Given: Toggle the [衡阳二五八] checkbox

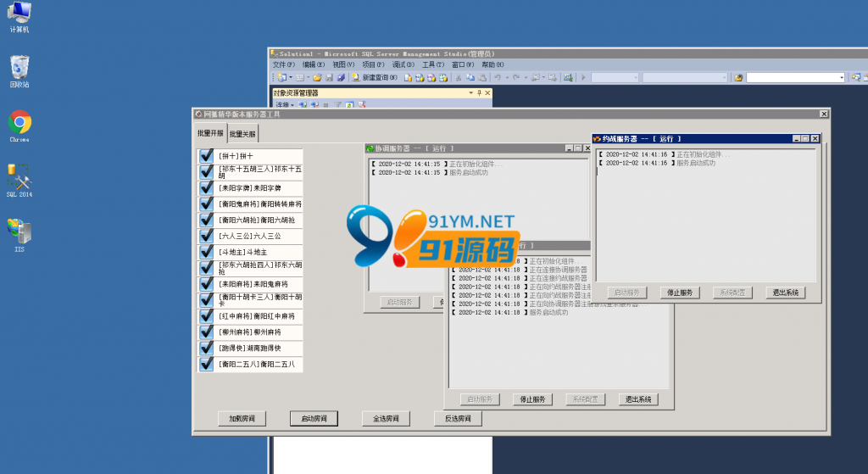Looking at the screenshot, I should click(207, 365).
